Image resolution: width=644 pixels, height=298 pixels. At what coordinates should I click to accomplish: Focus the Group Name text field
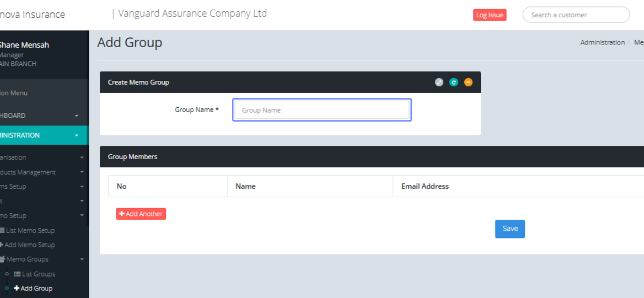pos(322,110)
